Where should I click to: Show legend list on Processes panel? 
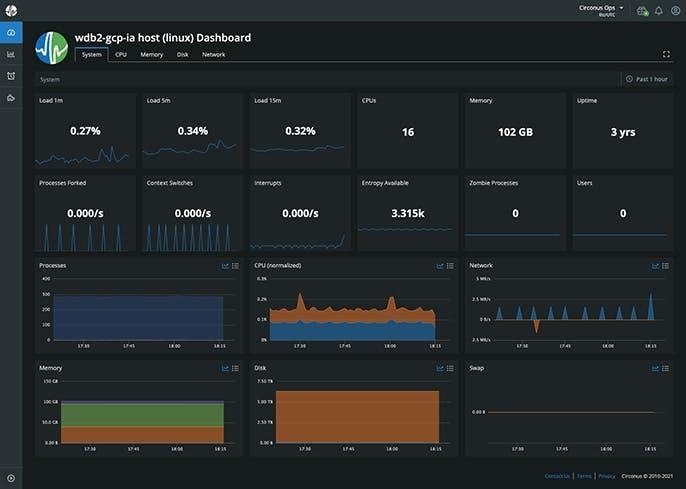point(235,266)
